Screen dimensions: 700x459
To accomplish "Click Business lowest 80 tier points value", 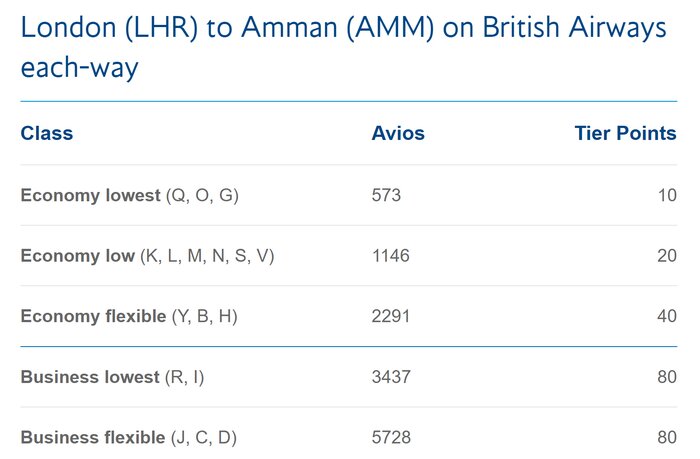I will tap(667, 377).
